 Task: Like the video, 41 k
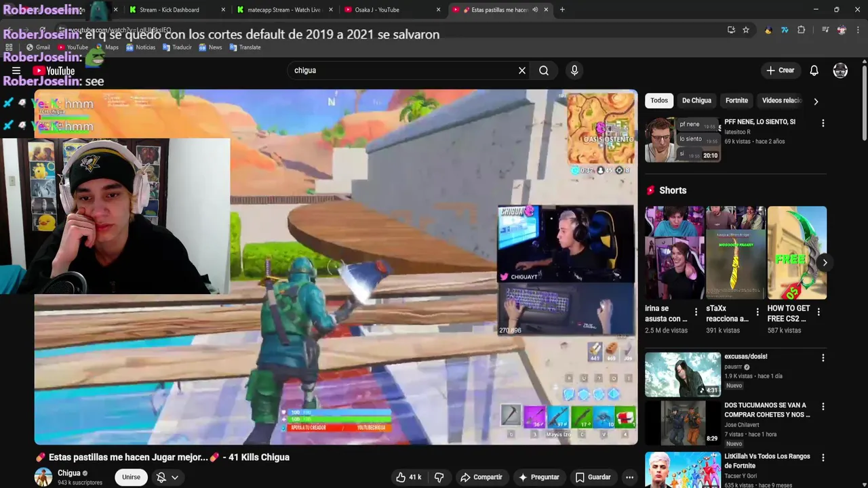click(x=409, y=477)
